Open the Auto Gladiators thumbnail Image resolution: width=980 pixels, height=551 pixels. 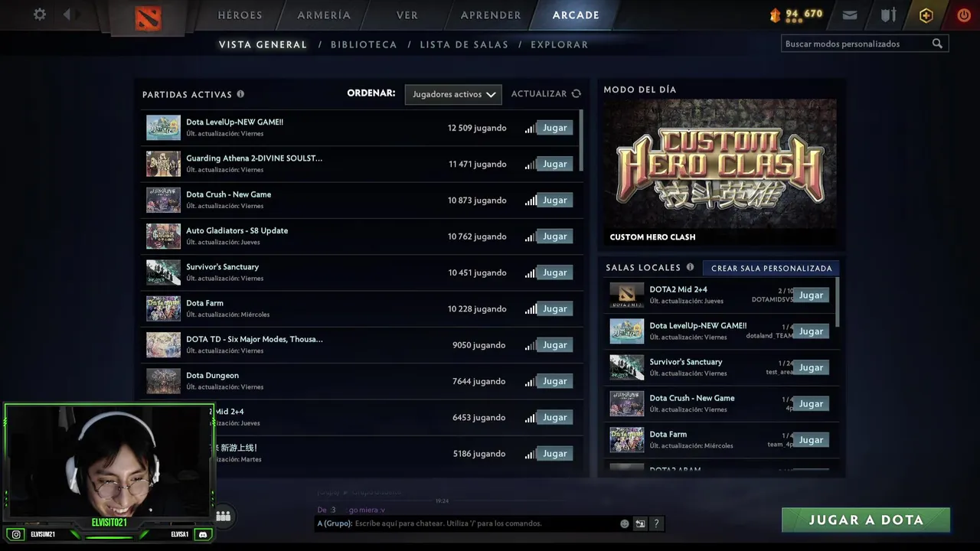coord(163,236)
